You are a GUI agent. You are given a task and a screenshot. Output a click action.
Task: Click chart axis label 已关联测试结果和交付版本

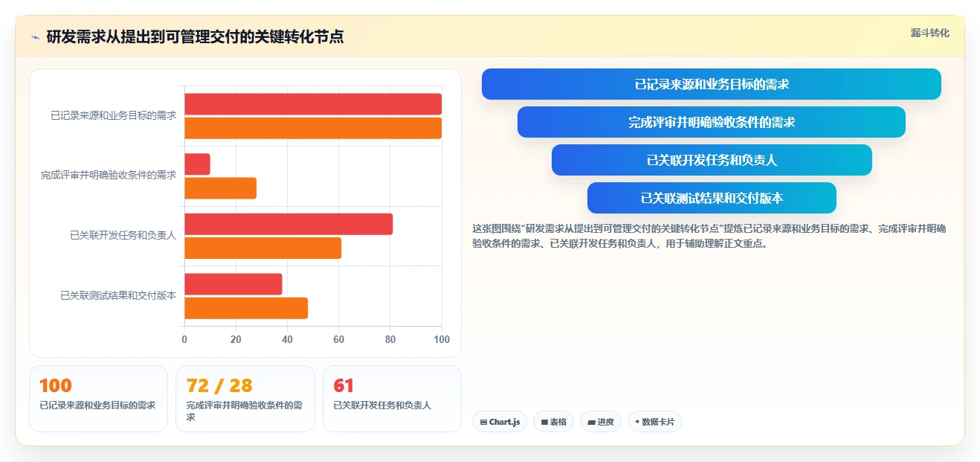(118, 295)
